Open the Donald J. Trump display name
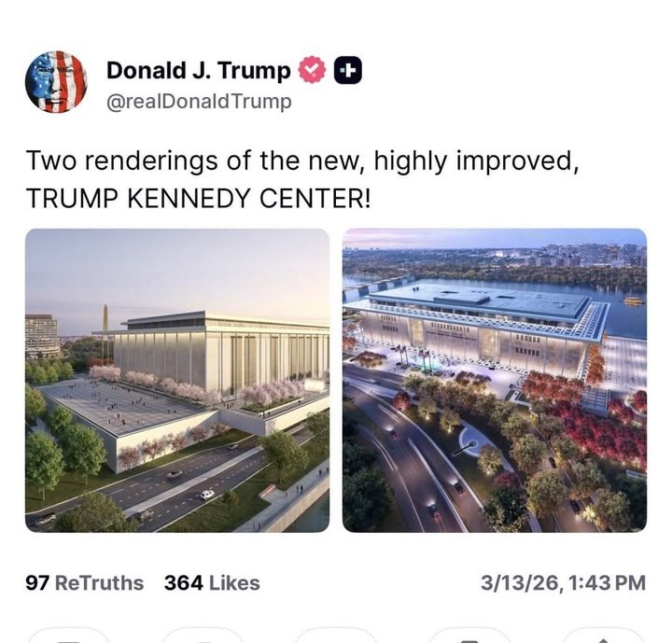672x643 pixels. [x=199, y=70]
